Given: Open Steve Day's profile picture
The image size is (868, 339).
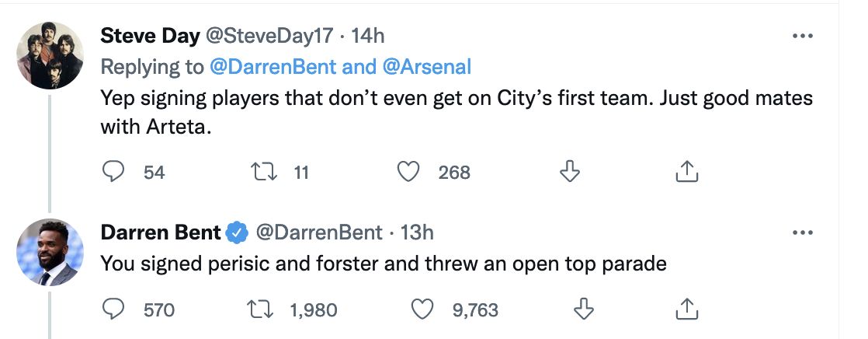Looking at the screenshot, I should tap(50, 55).
